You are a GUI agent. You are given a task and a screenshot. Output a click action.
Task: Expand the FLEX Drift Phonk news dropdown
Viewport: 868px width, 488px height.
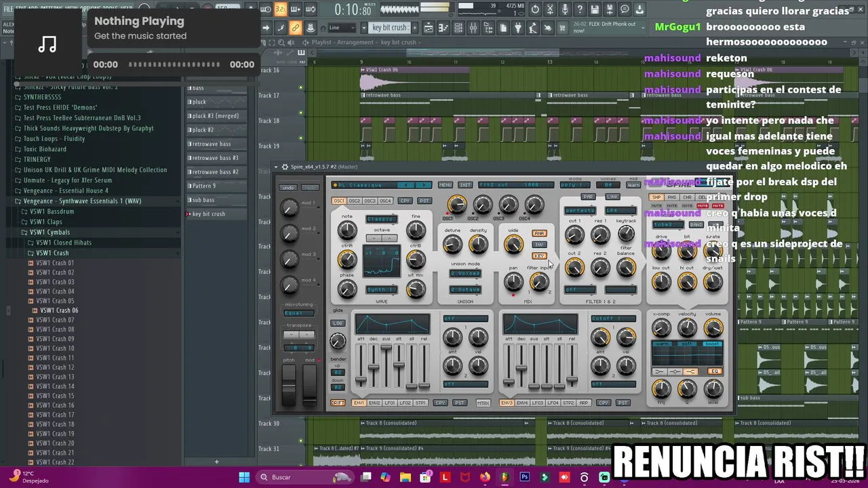tap(643, 28)
